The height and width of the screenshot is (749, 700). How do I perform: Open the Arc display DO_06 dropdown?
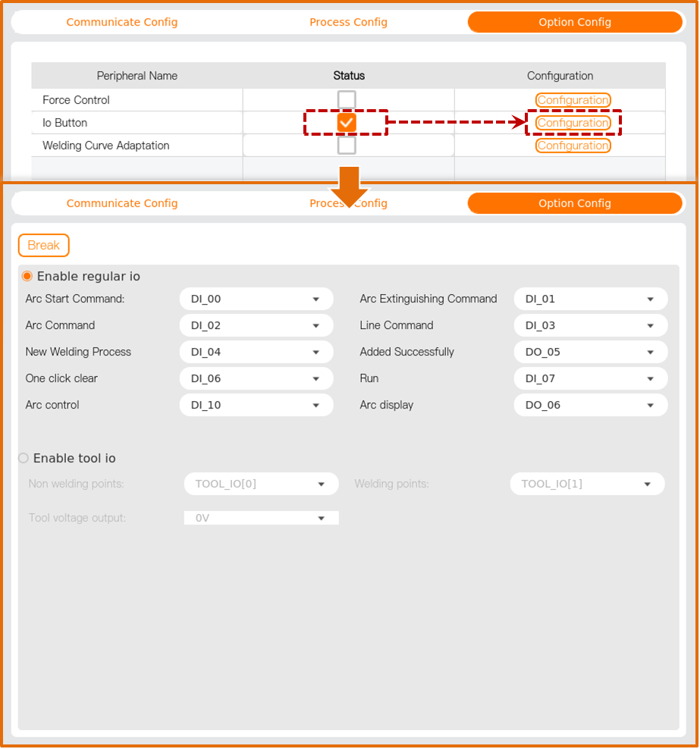coord(591,405)
